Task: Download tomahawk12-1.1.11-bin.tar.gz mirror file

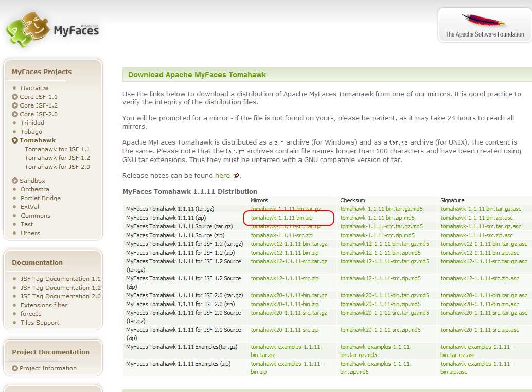Action: pos(289,244)
